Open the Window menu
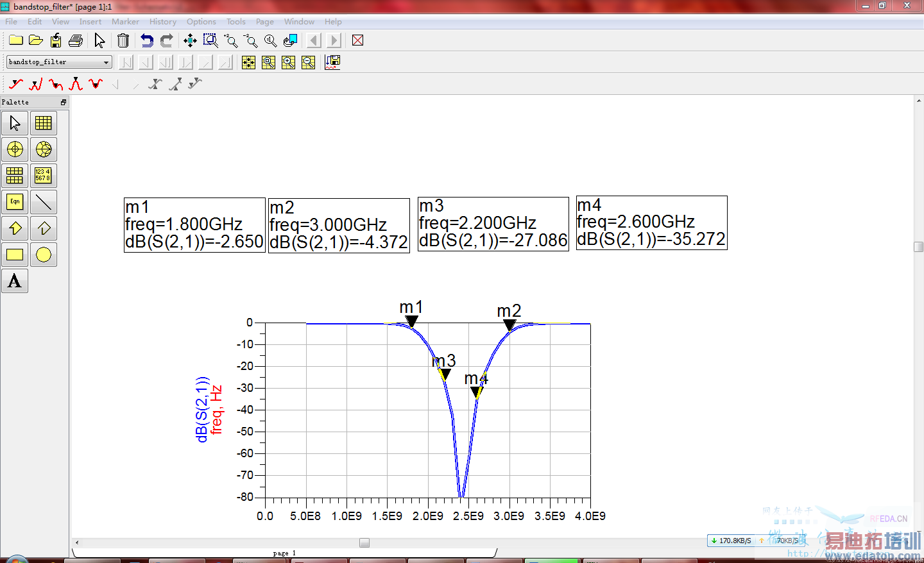 (x=300, y=22)
